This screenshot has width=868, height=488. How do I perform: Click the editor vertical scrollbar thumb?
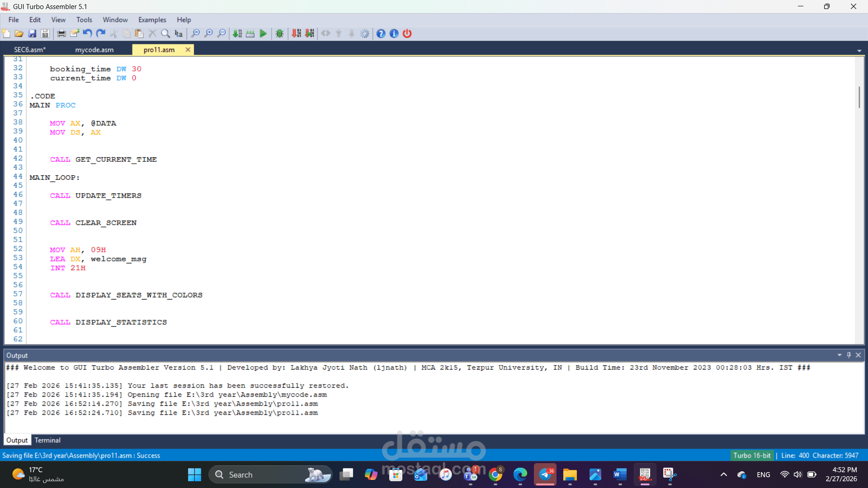coord(859,97)
